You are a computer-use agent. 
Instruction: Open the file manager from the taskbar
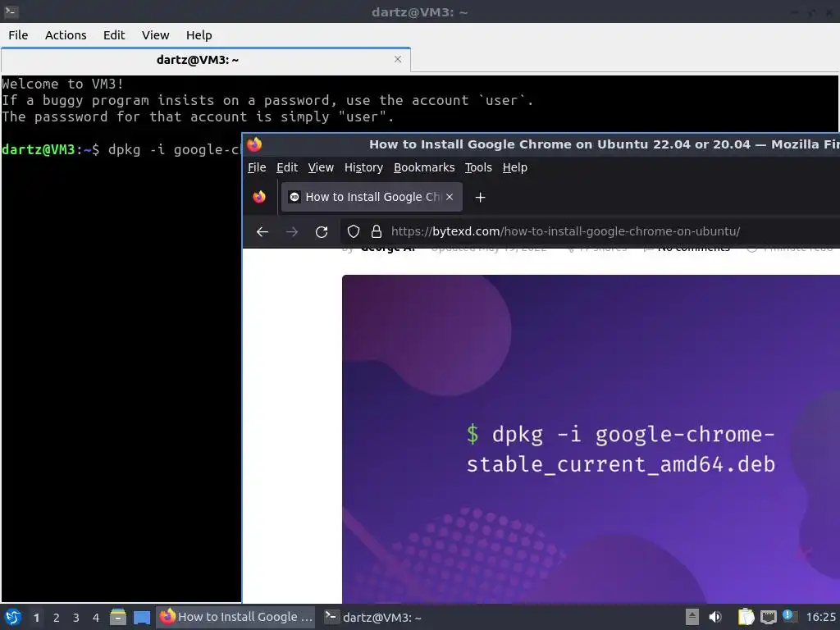[x=118, y=617]
